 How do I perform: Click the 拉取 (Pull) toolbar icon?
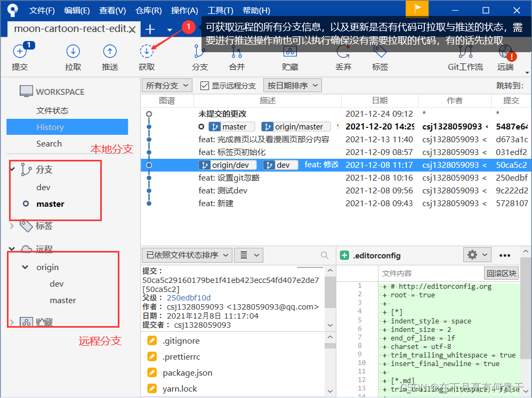click(73, 52)
